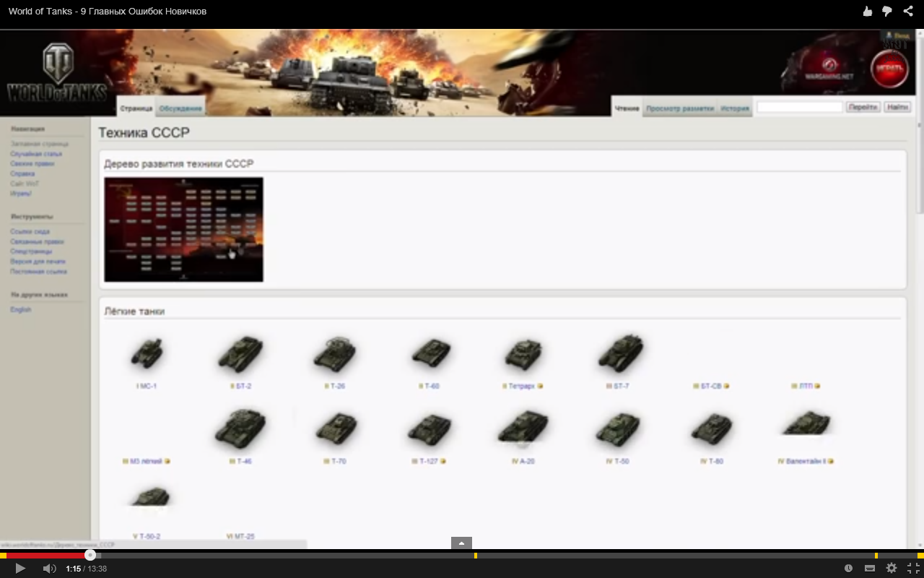Image resolution: width=924 pixels, height=578 pixels.
Task: Dislike the video with thumbs-down icon
Action: click(888, 11)
